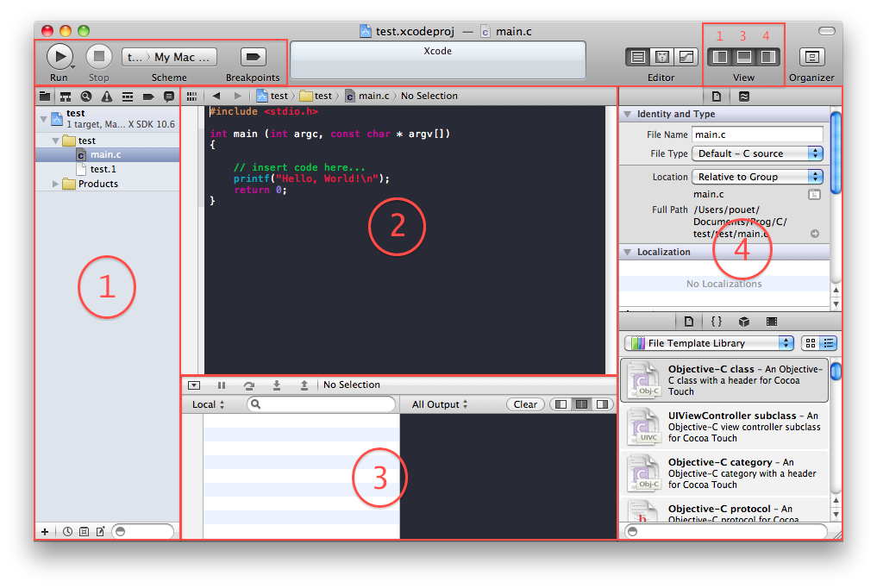Select test.1 in the project navigator
This screenshot has height=588, width=877.
point(103,169)
